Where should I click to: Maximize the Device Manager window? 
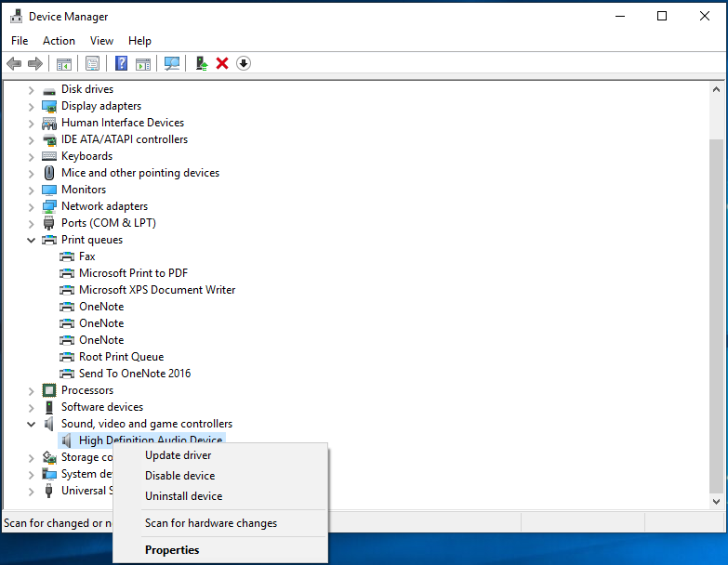pyautogui.click(x=662, y=16)
